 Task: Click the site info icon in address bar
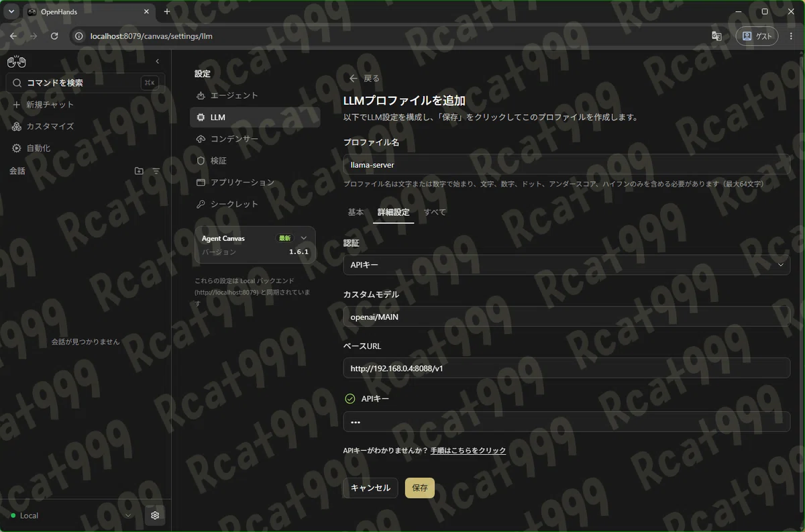coord(79,36)
